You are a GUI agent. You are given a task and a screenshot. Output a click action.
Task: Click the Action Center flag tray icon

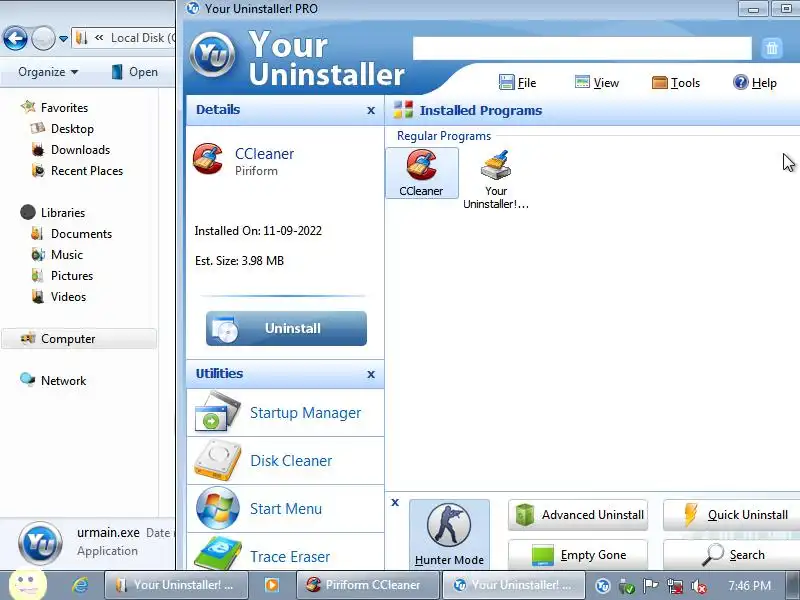coord(650,586)
